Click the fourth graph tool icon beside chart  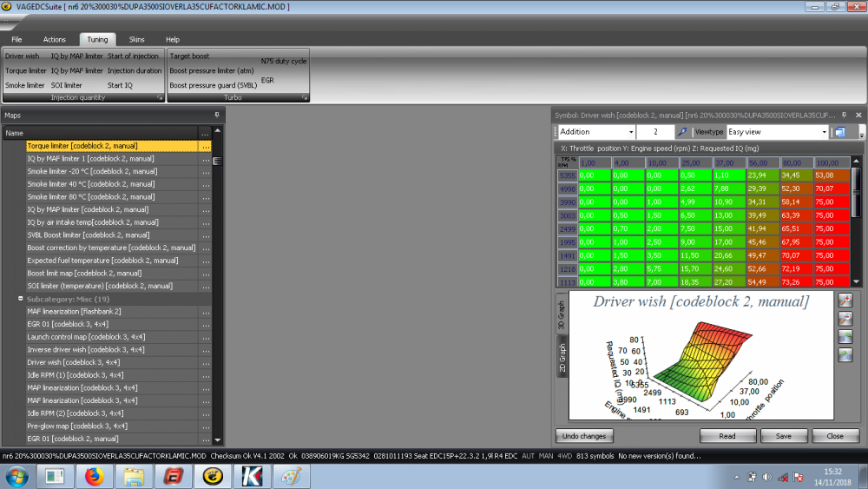845,355
